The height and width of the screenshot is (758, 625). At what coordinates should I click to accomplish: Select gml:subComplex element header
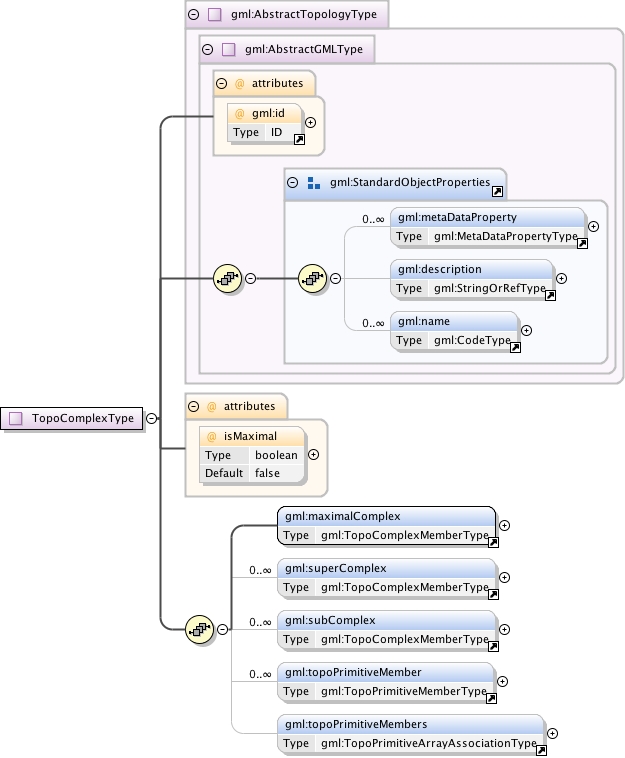[386, 621]
